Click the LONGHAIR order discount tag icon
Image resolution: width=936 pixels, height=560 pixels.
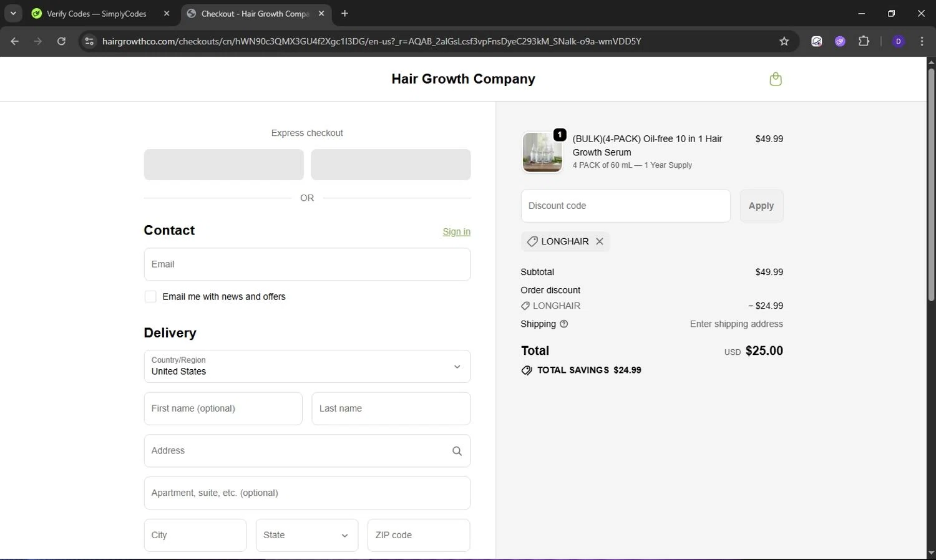(x=525, y=306)
